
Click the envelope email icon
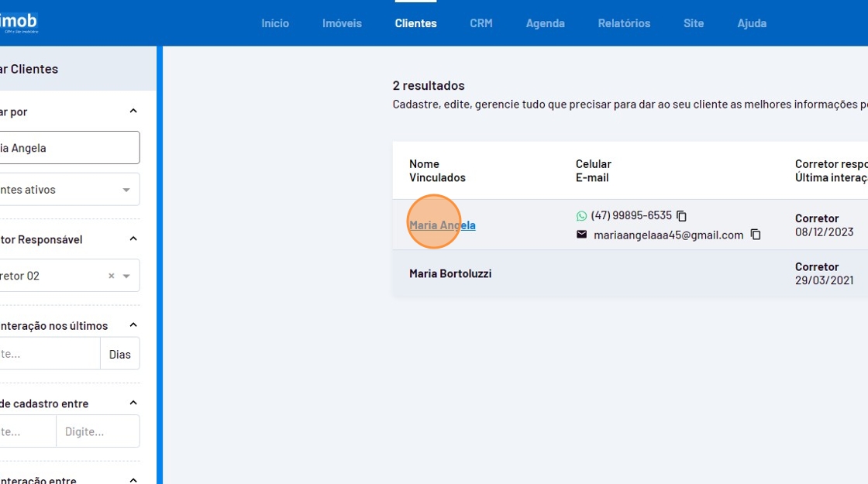point(581,235)
